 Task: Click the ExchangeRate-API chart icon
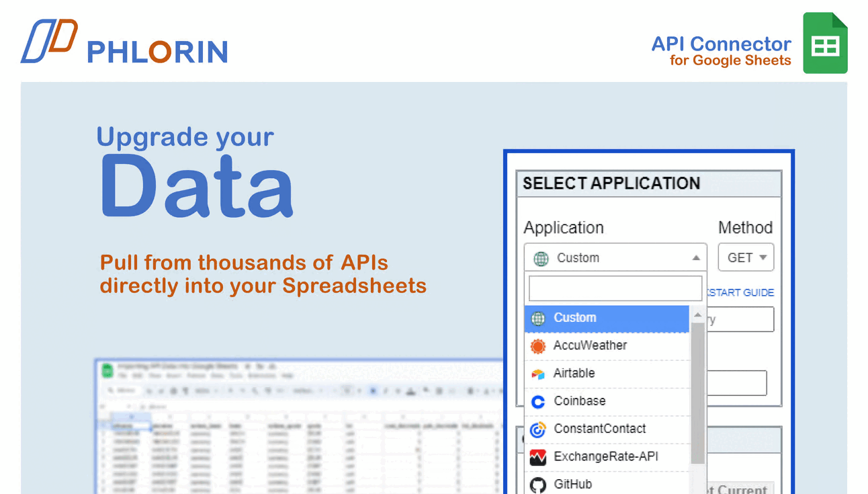[538, 458]
